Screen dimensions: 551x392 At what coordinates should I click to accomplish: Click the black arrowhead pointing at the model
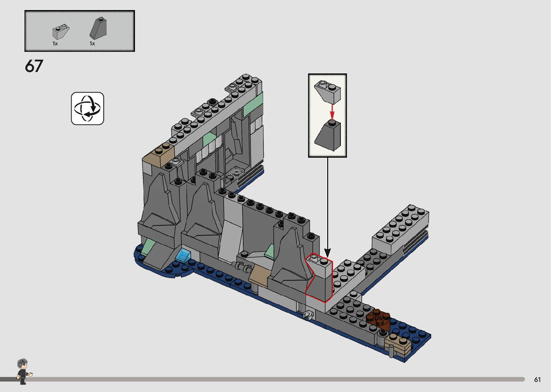[x=327, y=252]
